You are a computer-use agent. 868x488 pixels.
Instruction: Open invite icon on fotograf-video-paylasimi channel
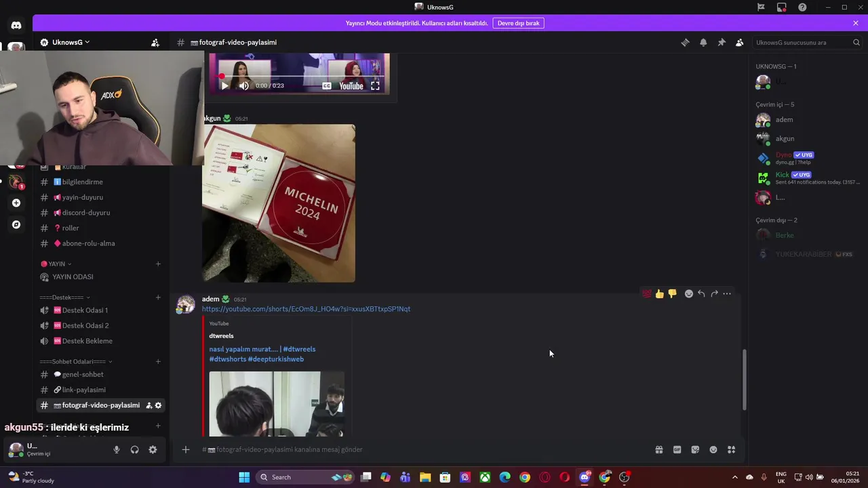click(149, 405)
